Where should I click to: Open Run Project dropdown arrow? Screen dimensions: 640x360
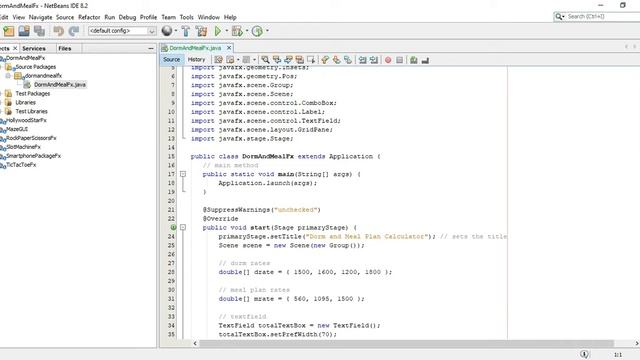[x=227, y=31]
